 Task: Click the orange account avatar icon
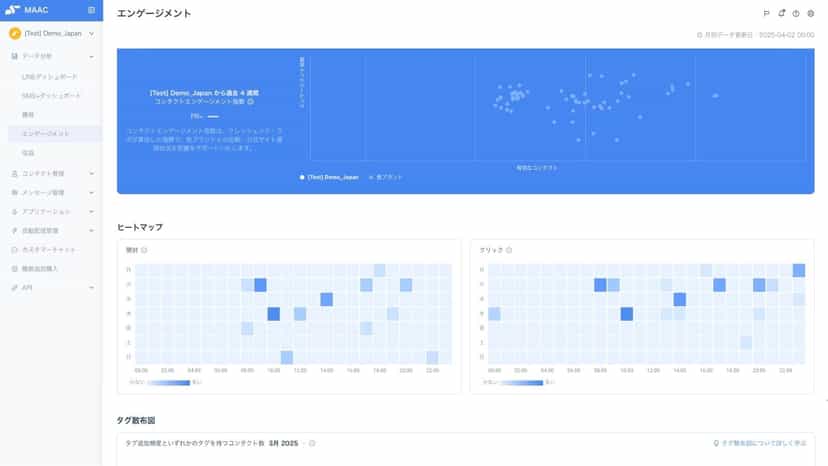pyautogui.click(x=15, y=33)
